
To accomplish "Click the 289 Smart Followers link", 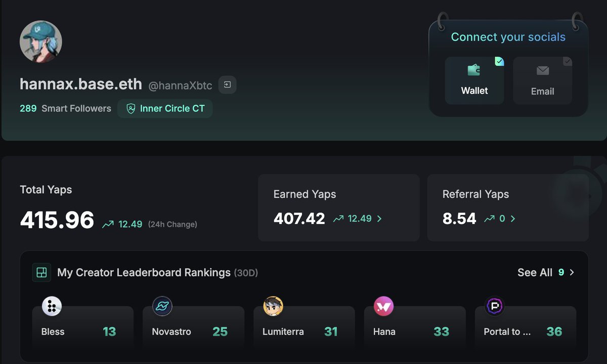I will tap(65, 108).
